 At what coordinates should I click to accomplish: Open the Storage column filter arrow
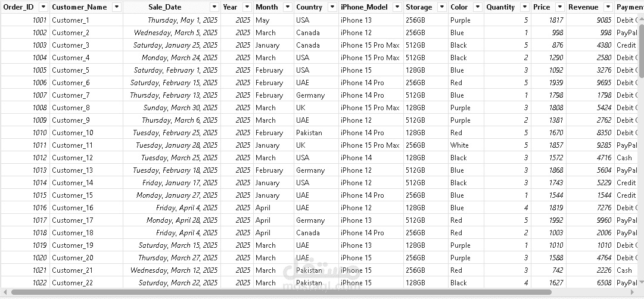[442, 7]
